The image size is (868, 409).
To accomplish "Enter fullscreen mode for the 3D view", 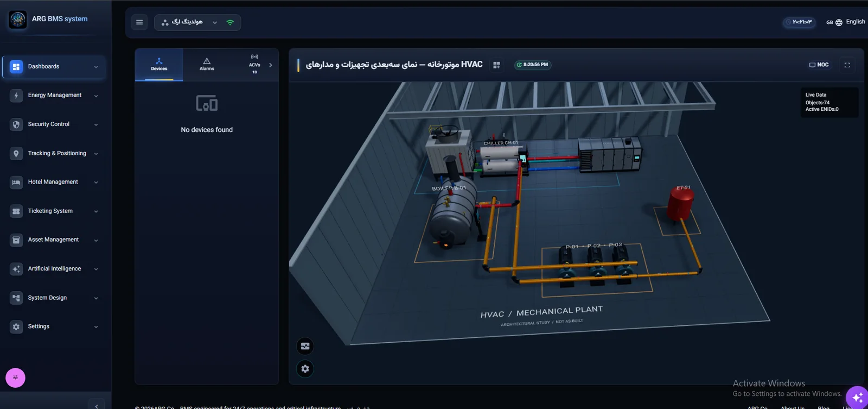I will (847, 65).
